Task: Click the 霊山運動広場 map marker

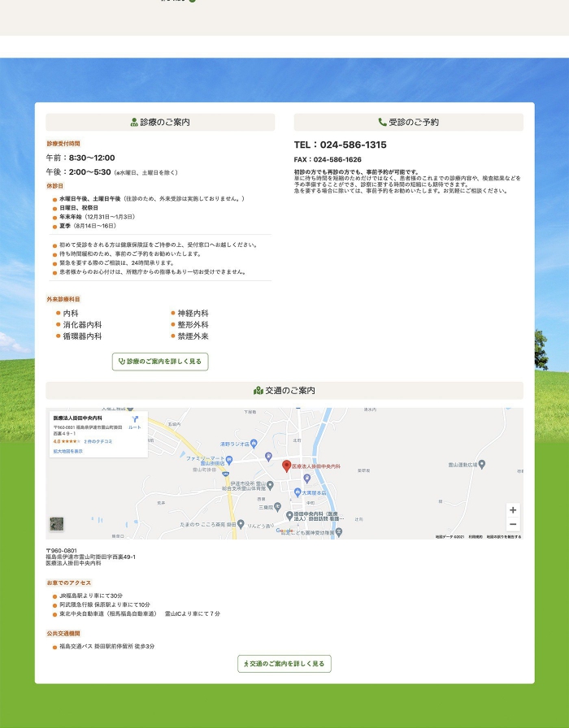Action: tap(482, 464)
